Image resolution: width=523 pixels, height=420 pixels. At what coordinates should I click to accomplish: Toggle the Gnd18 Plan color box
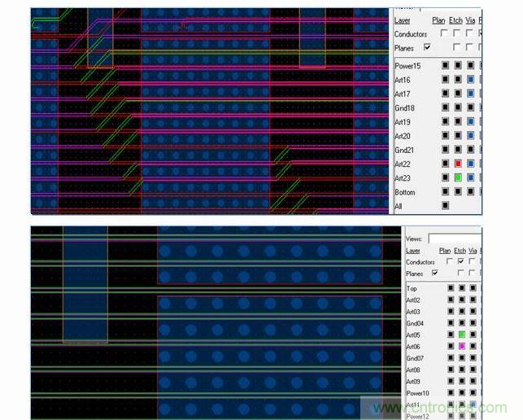445,107
